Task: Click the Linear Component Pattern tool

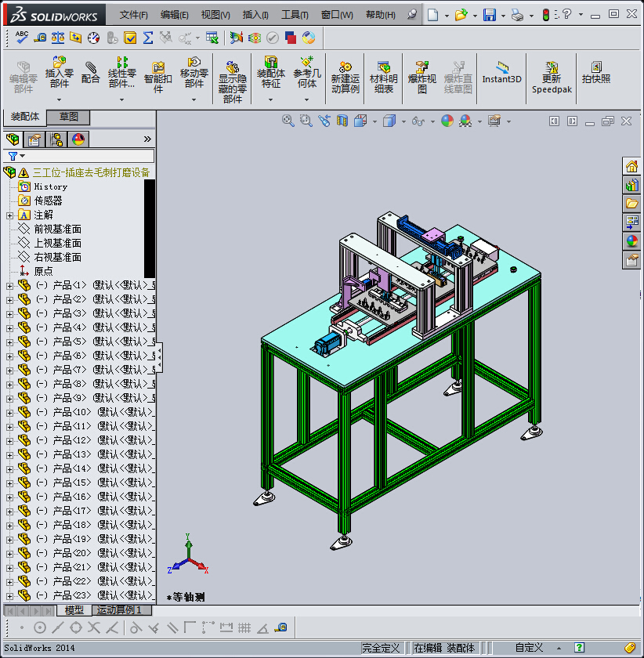Action: [x=121, y=73]
